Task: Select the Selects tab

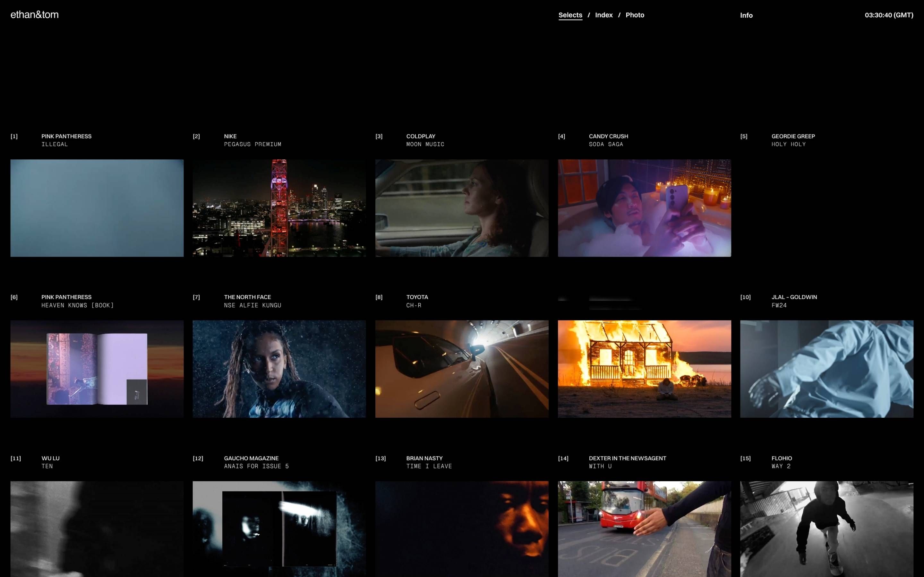Action: [570, 15]
